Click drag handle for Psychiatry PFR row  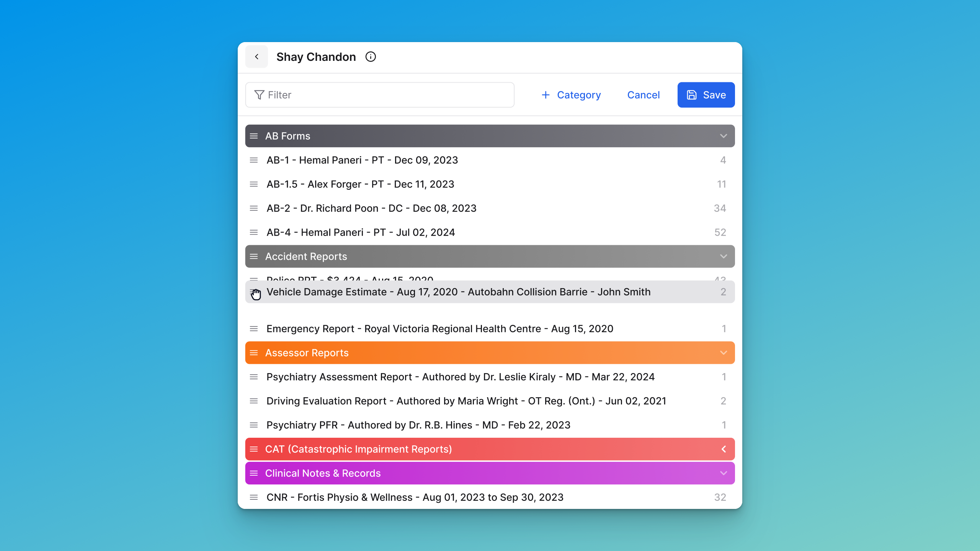pos(254,425)
